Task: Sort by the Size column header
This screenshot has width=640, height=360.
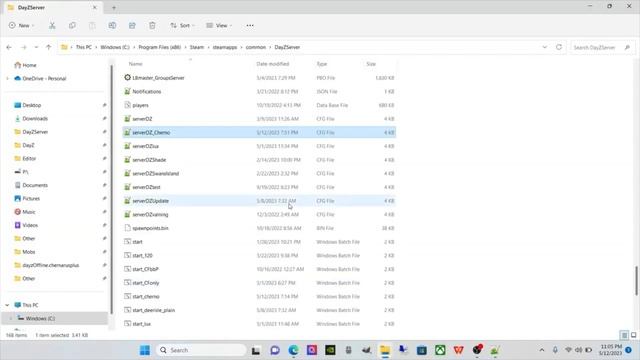Action: pos(371,64)
